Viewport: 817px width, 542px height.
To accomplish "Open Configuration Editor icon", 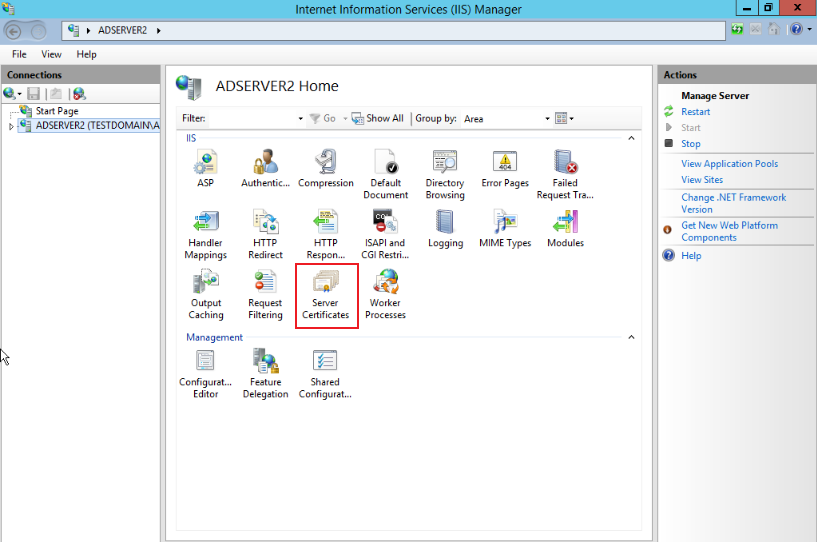I will (205, 373).
